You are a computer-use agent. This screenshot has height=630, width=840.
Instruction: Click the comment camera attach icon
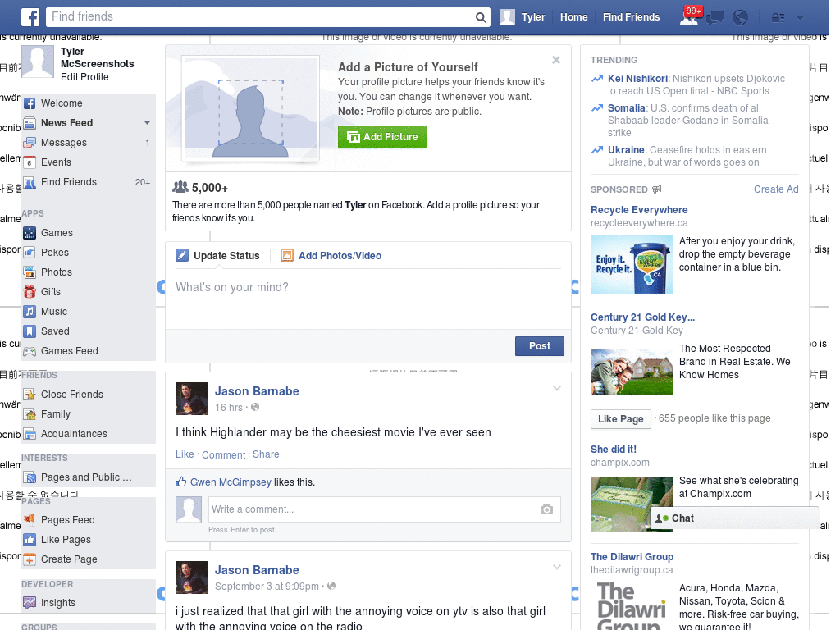[x=546, y=509]
